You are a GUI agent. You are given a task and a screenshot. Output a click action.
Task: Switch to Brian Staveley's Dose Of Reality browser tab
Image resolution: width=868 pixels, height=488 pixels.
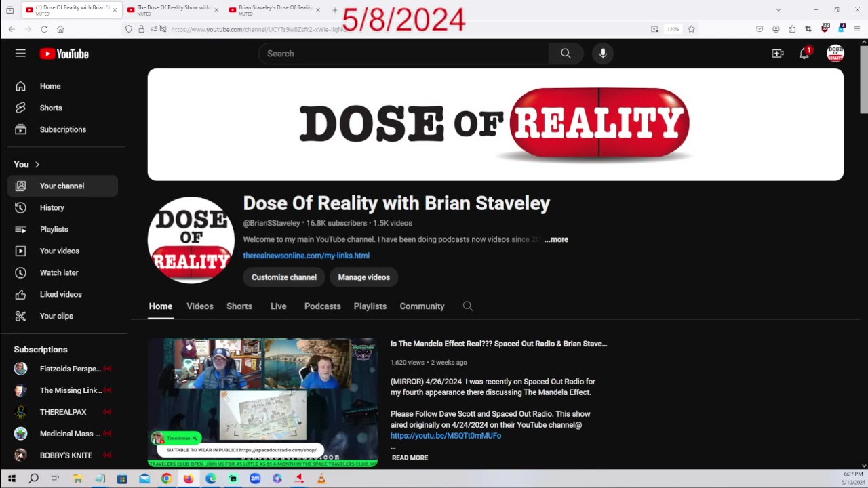[x=275, y=9]
